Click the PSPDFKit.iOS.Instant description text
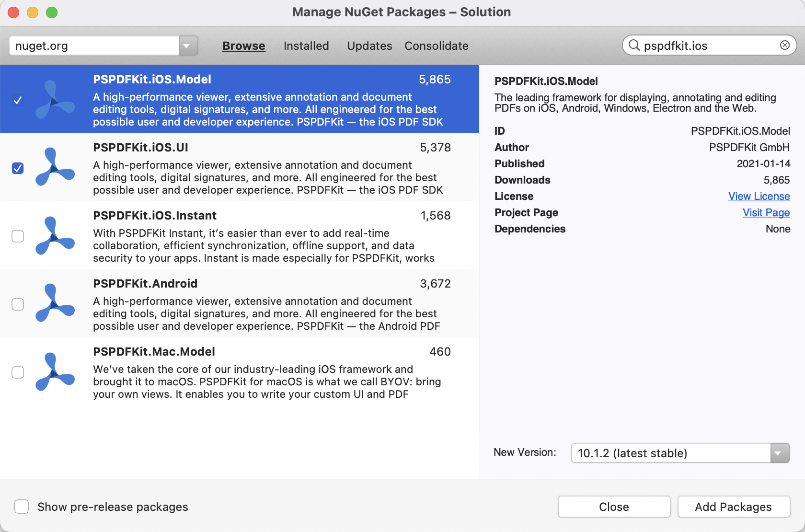Image resolution: width=805 pixels, height=532 pixels. click(264, 245)
